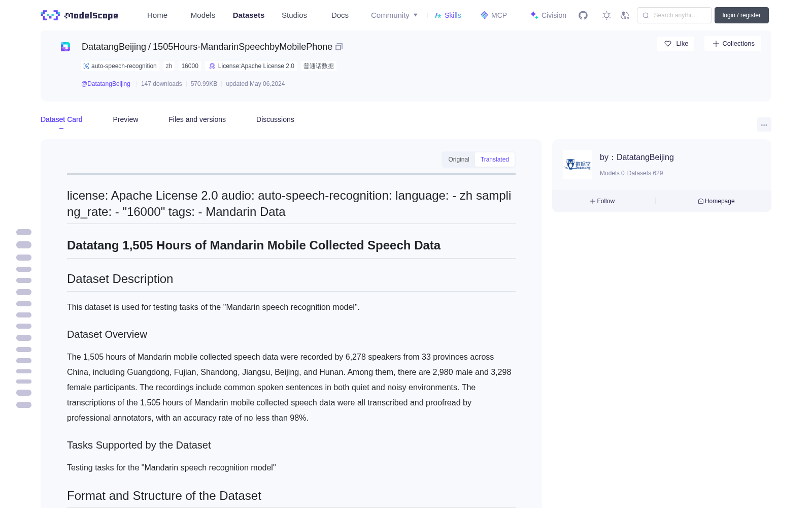The width and height of the screenshot is (812, 508).
Task: Click the License:Apache License 2.0 tag
Action: pos(252,66)
